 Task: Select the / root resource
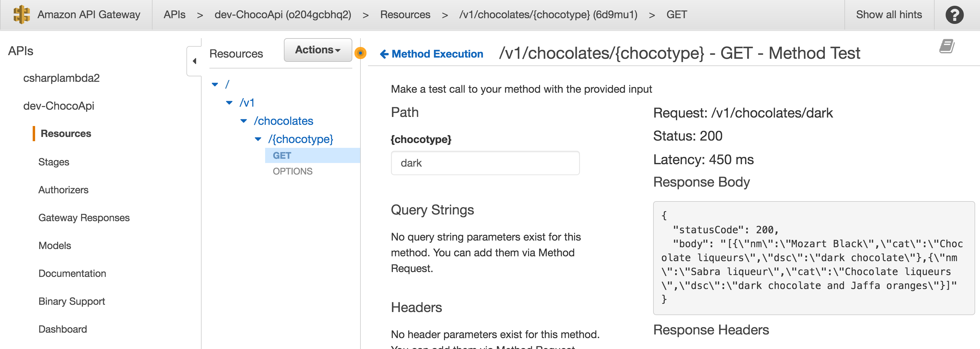coord(227,84)
